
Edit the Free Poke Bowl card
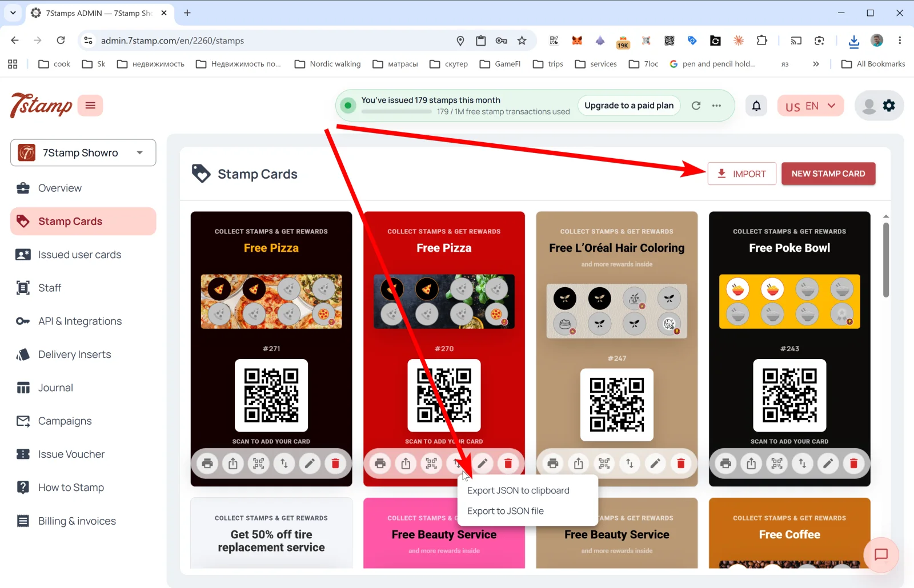pyautogui.click(x=828, y=464)
